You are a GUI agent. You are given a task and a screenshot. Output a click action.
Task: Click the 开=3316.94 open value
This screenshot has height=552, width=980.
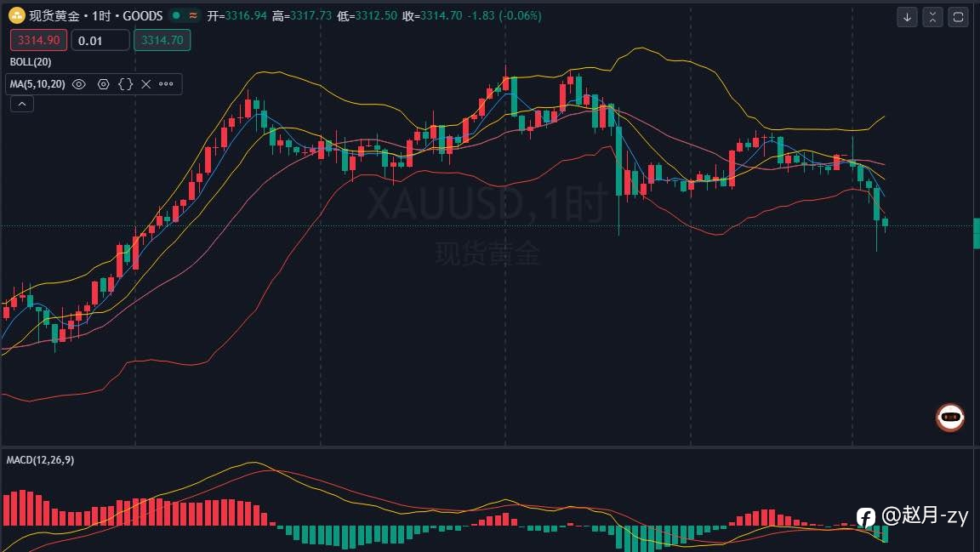(236, 15)
